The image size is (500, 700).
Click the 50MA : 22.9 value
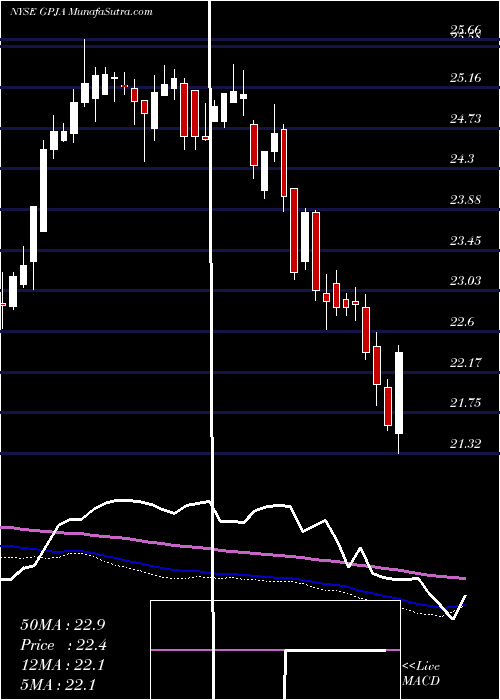click(62, 625)
